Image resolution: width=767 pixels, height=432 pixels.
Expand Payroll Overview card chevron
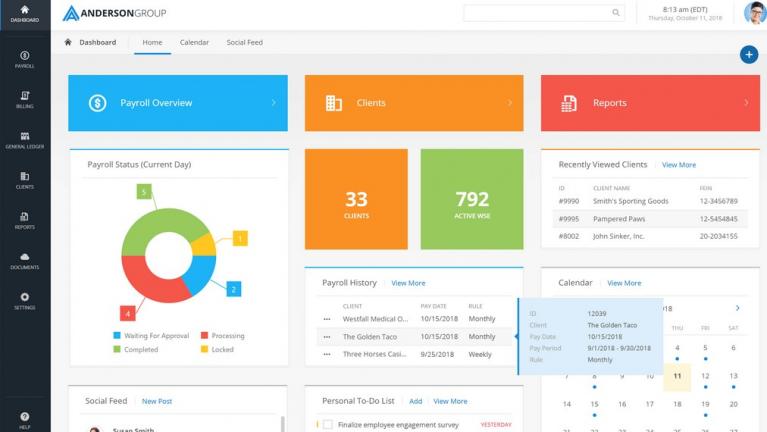point(273,102)
